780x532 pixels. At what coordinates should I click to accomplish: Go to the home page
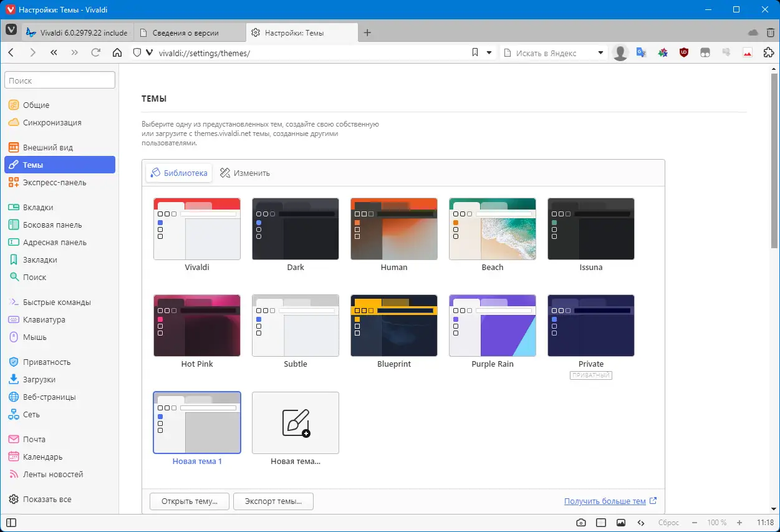(x=117, y=53)
